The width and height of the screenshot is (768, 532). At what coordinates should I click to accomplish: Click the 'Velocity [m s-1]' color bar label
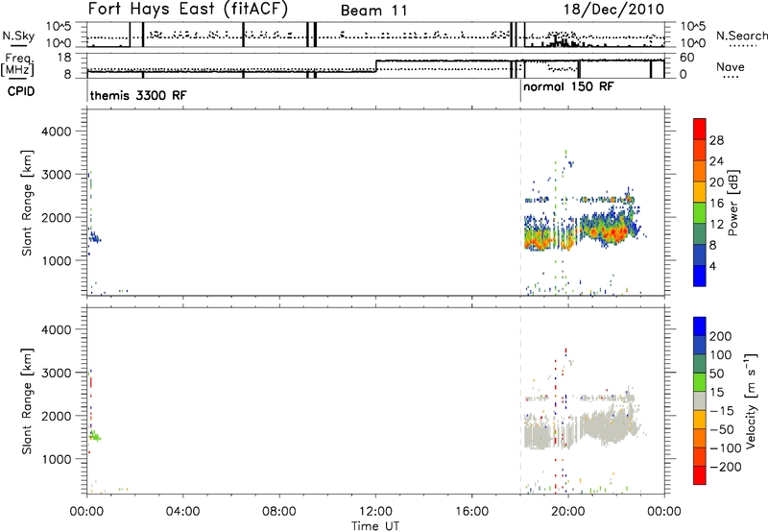tap(751, 400)
